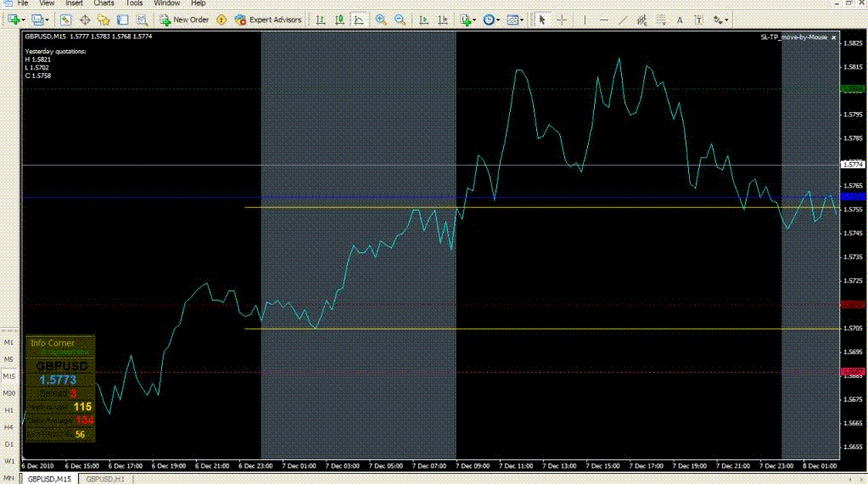The image size is (868, 484).
Task: Select the Text Label 'T' tool
Action: point(698,20)
